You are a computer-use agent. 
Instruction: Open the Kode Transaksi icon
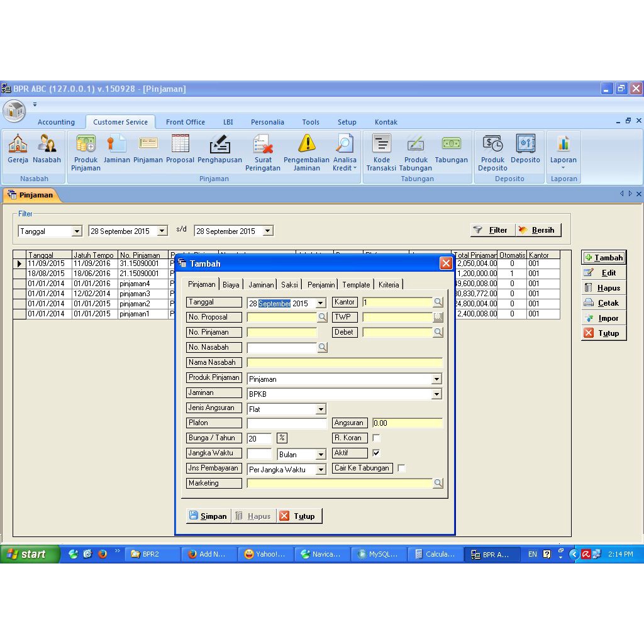(x=381, y=152)
